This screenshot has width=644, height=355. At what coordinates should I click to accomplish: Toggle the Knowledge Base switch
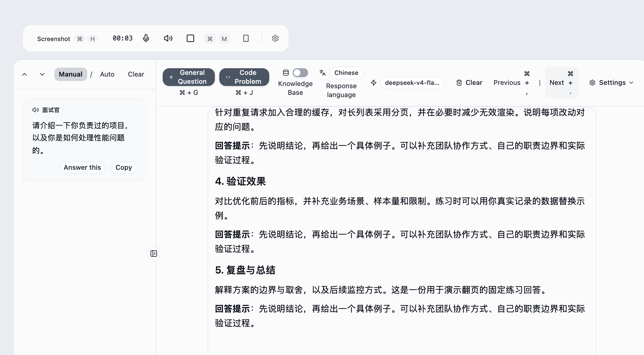tap(300, 73)
